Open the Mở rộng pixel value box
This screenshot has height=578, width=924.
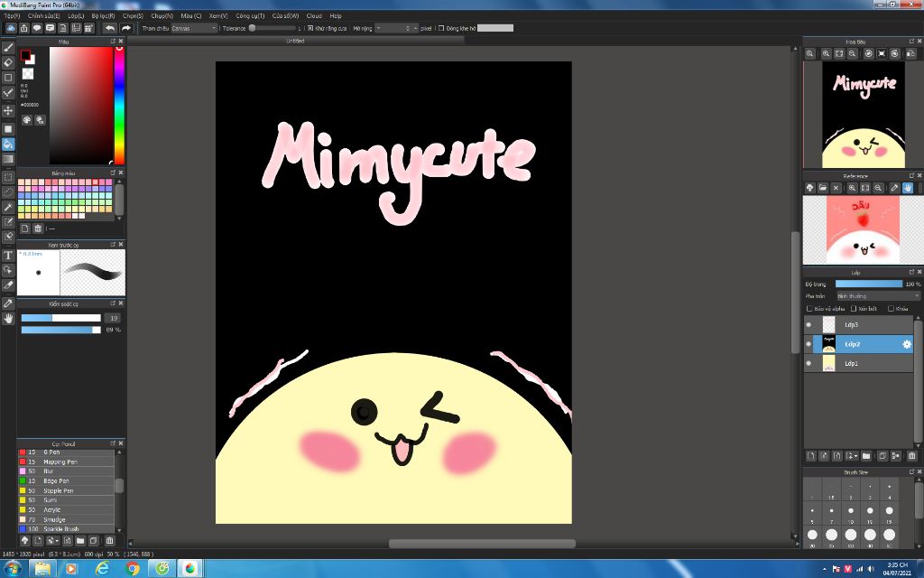tap(396, 28)
